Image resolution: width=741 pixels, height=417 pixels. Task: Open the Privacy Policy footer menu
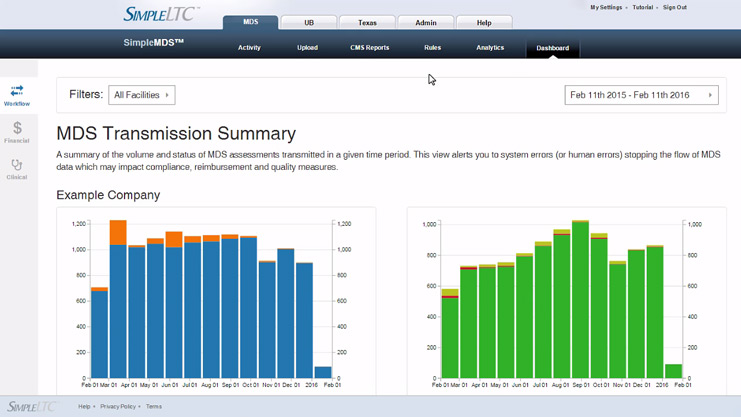119,407
